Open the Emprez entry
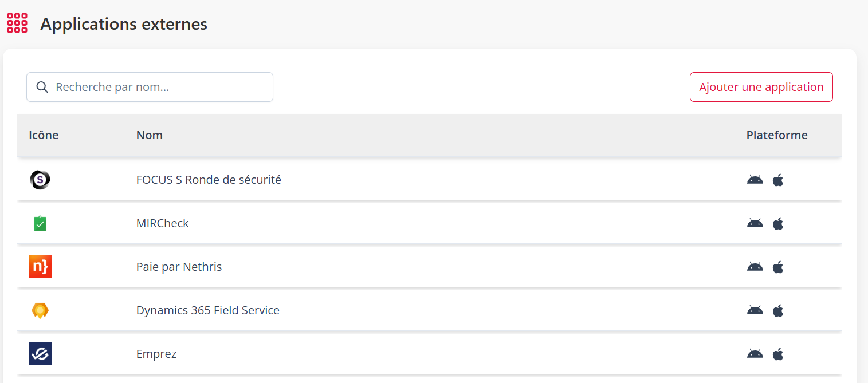 156,354
